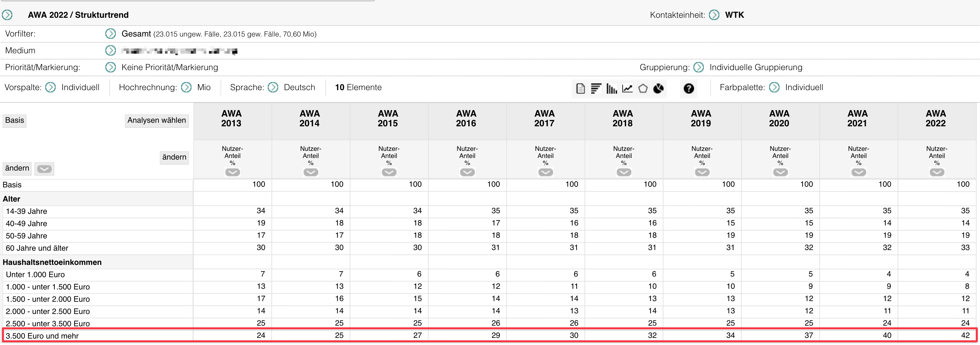Click the blurred Medium name

point(179,50)
